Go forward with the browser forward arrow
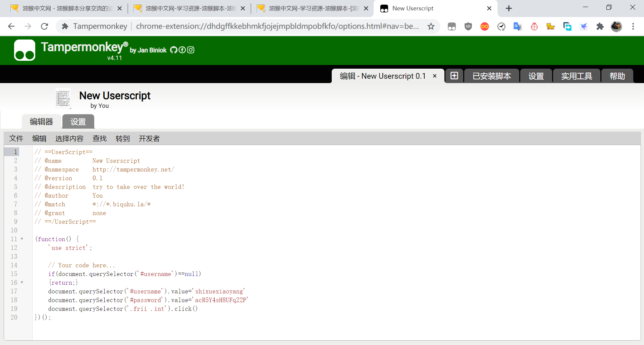 point(28,26)
